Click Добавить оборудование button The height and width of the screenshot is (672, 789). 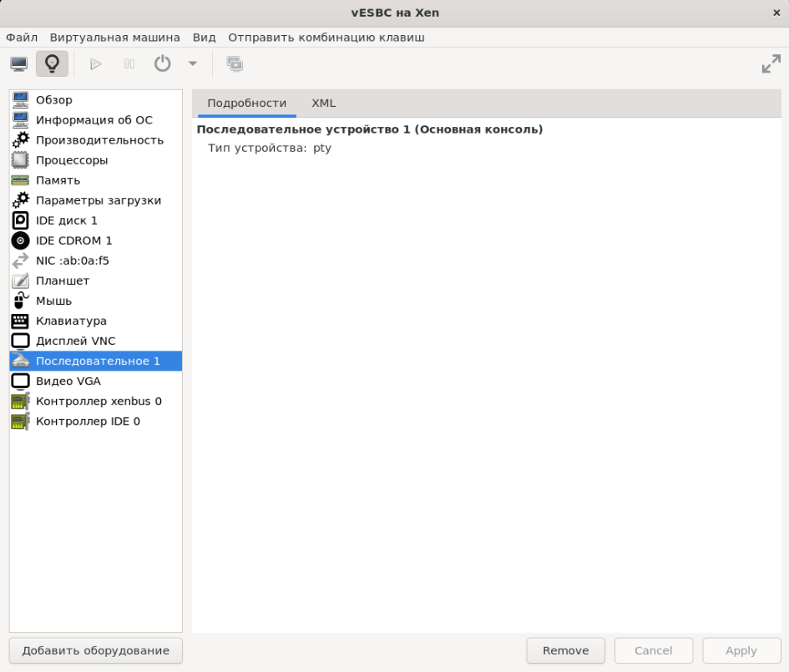point(96,651)
